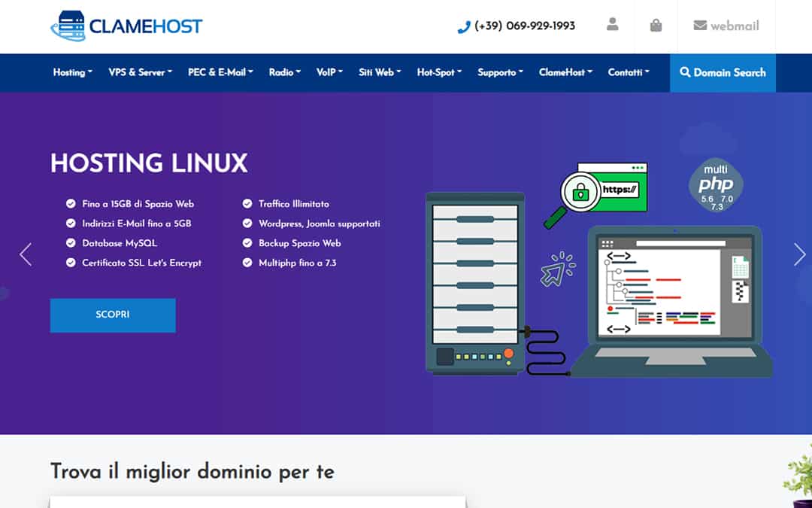Click the webmail envelope link
812x508 pixels.
(726, 26)
